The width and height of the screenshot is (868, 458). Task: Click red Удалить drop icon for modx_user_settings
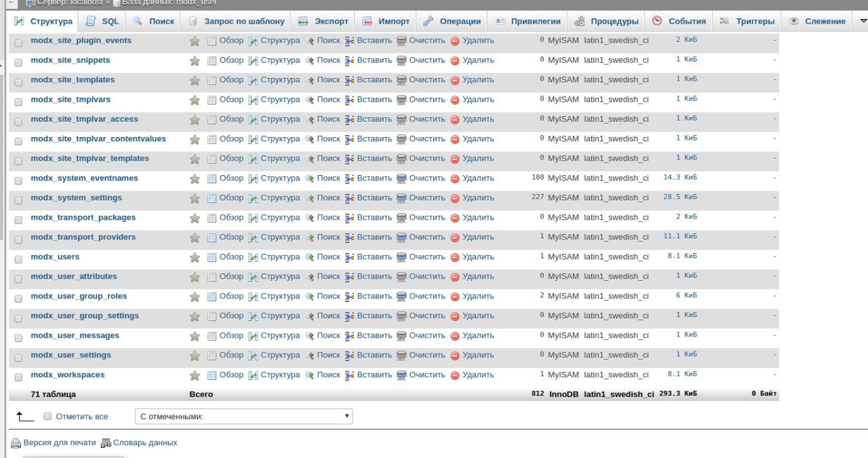pos(455,356)
